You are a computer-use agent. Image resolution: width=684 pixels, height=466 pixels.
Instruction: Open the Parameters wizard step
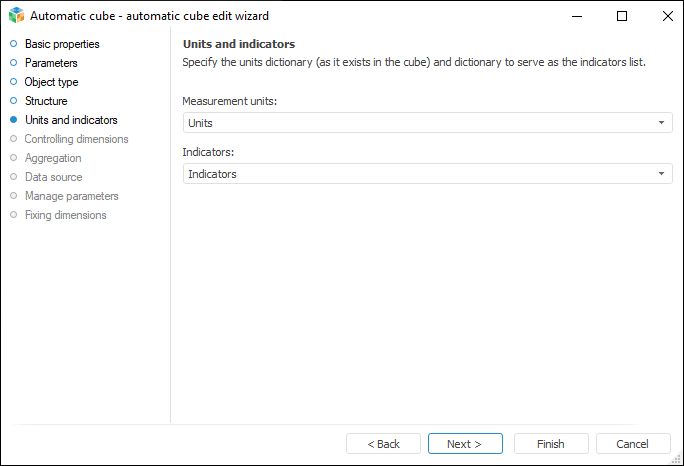point(51,63)
